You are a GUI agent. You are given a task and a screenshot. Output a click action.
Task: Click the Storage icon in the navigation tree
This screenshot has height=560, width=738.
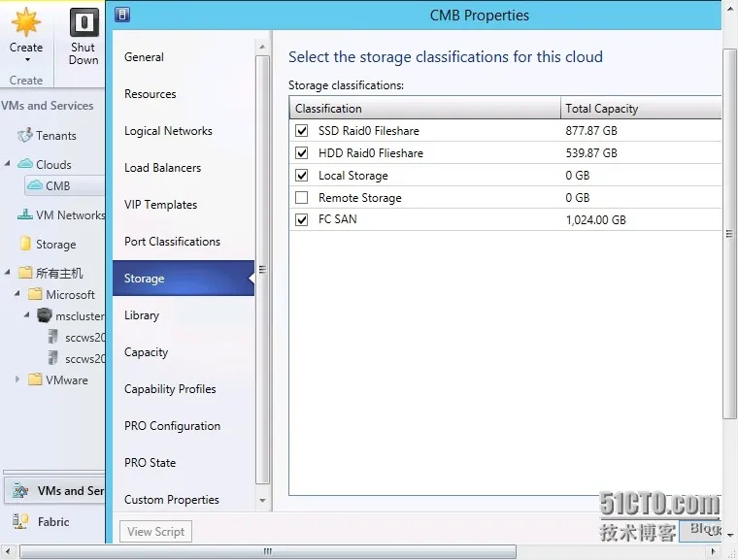pyautogui.click(x=26, y=244)
